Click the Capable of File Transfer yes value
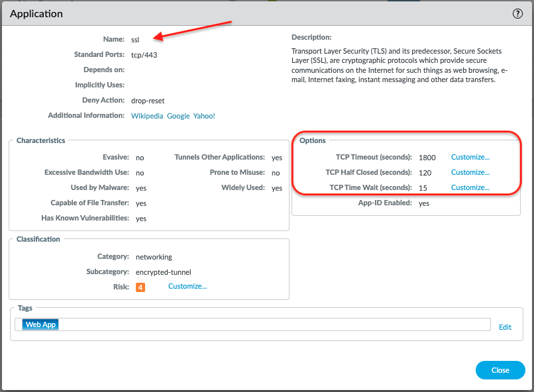Screen dimensions: 534x392 141,204
